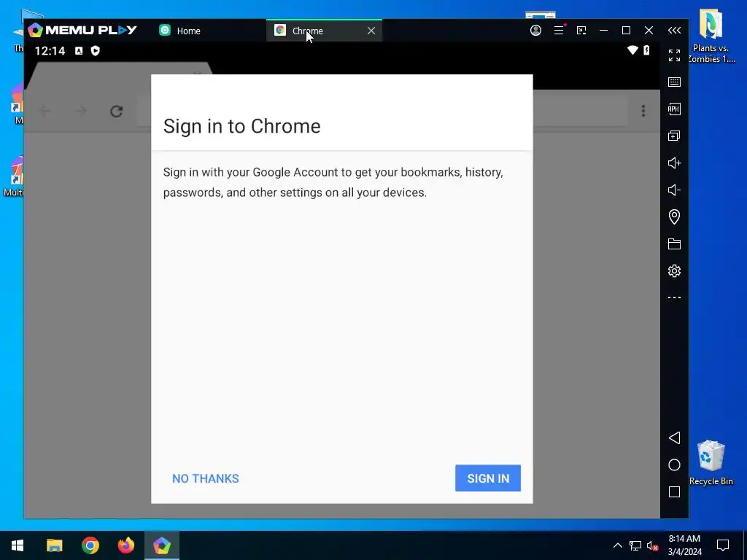Click Chrome's dimmed forward arrow
Screen dimensions: 747x560
(81, 112)
